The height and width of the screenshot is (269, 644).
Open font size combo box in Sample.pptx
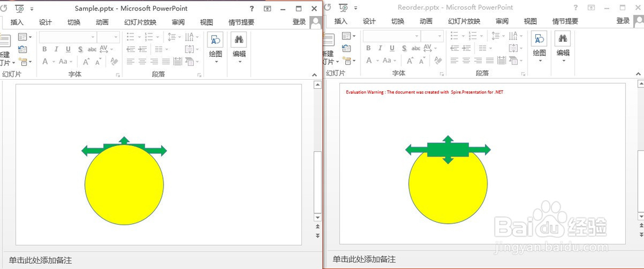(108, 37)
